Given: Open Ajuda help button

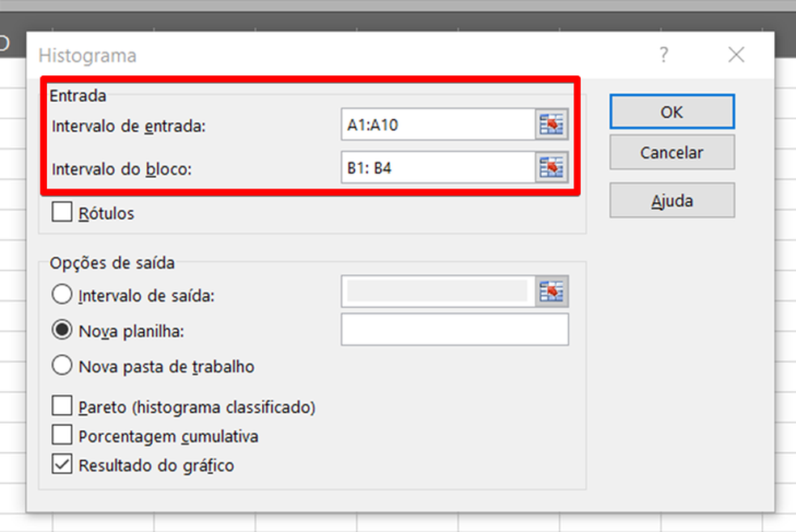Looking at the screenshot, I should point(671,201).
